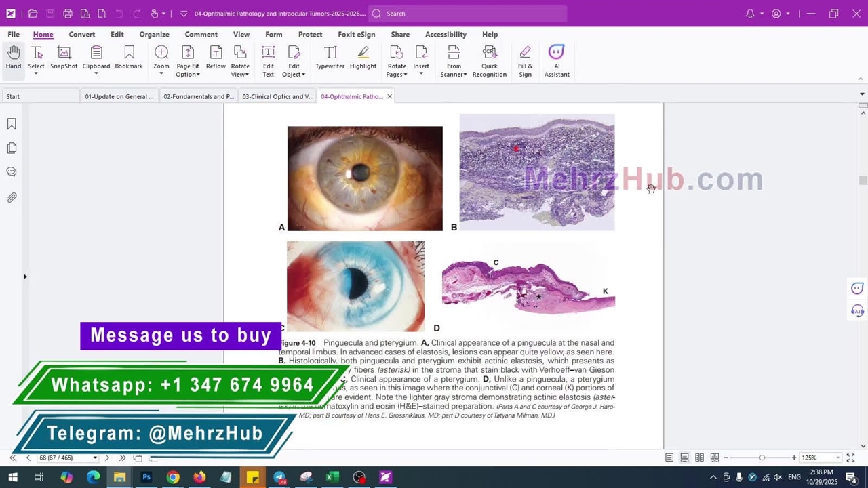This screenshot has height=488, width=868.
Task: Click the Search box in title bar
Action: (468, 14)
